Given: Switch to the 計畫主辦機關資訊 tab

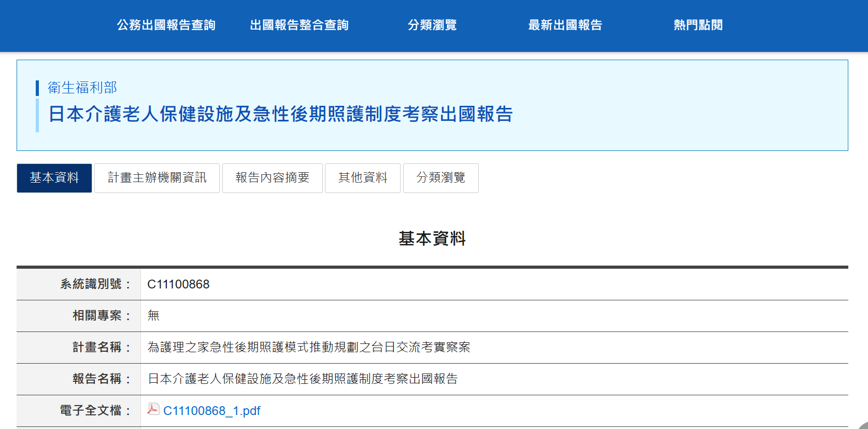Looking at the screenshot, I should (157, 178).
